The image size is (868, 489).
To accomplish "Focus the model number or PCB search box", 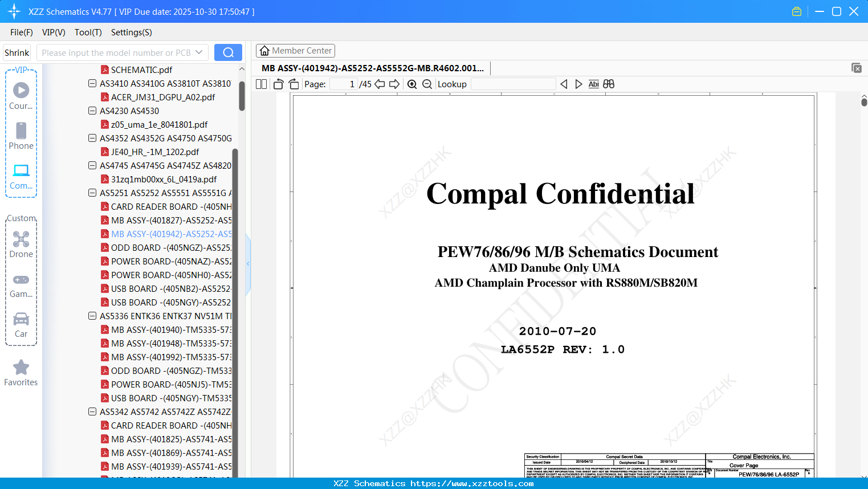I will point(116,52).
